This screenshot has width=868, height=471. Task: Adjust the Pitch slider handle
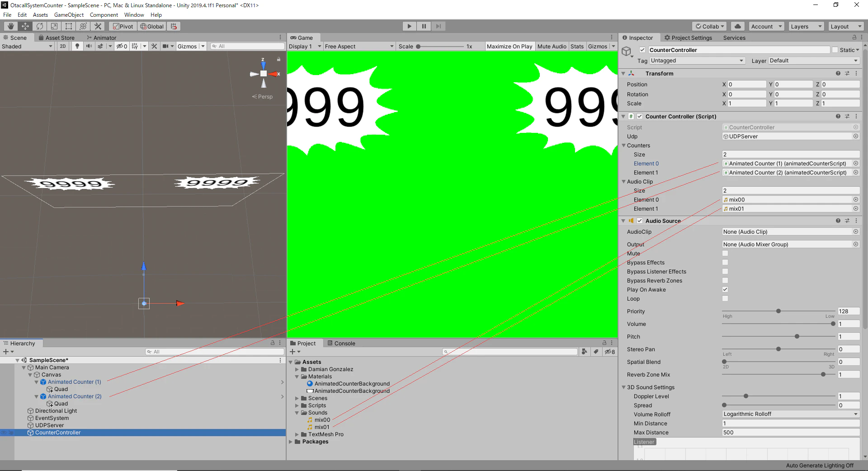(x=797, y=336)
